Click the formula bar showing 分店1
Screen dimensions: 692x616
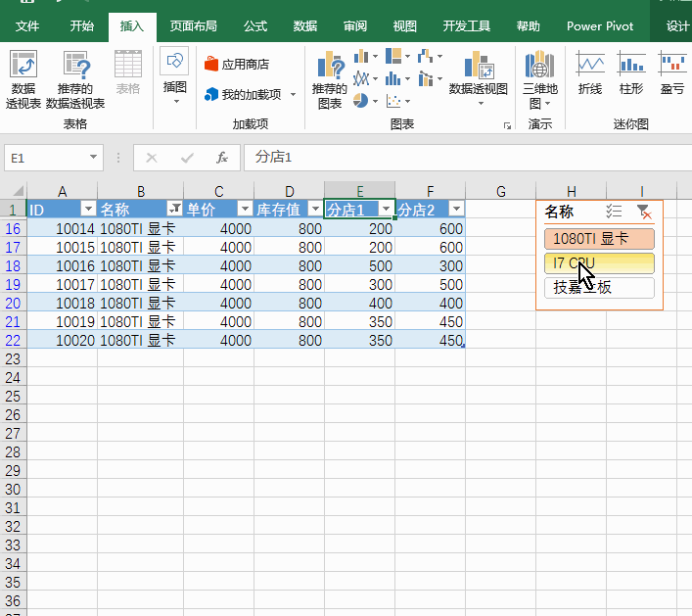click(468, 158)
